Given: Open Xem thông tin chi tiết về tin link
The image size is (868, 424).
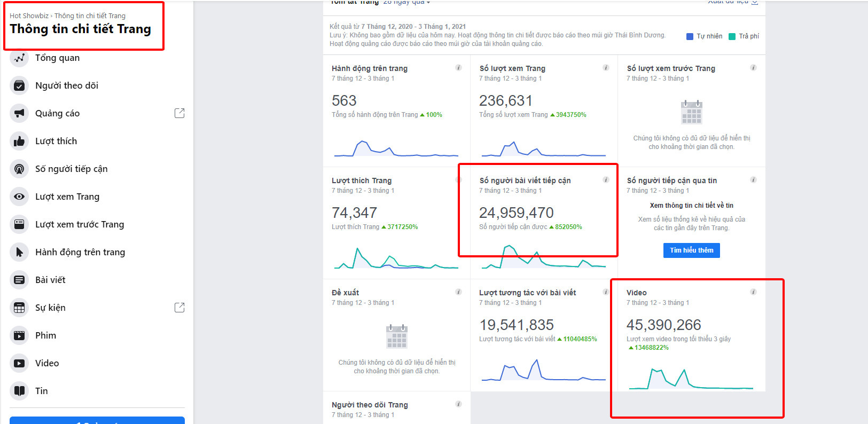Looking at the screenshot, I should pyautogui.click(x=691, y=206).
